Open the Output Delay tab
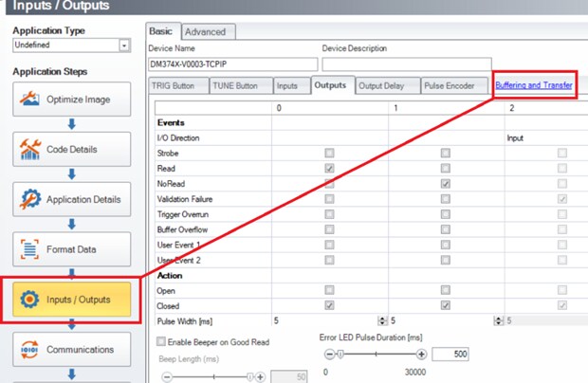Image resolution: width=588 pixels, height=383 pixels. (386, 86)
